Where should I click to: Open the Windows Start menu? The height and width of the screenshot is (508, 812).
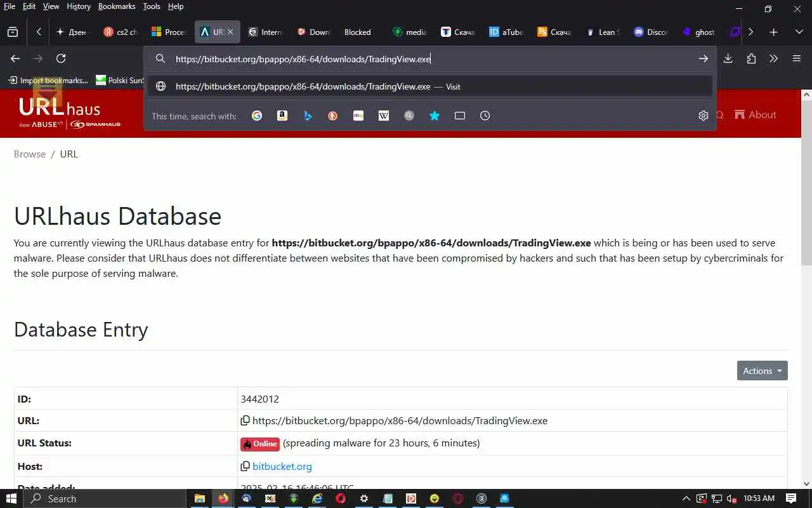pyautogui.click(x=11, y=498)
